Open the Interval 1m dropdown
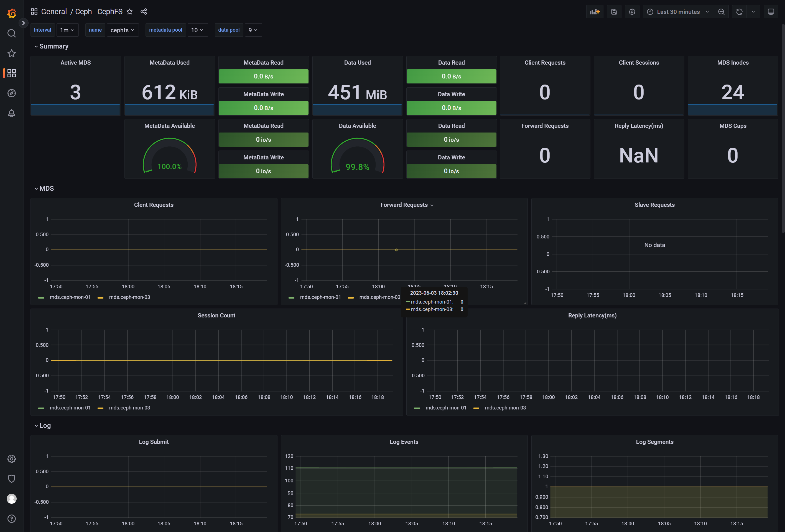Screen dimensions: 785x532 click(67, 30)
